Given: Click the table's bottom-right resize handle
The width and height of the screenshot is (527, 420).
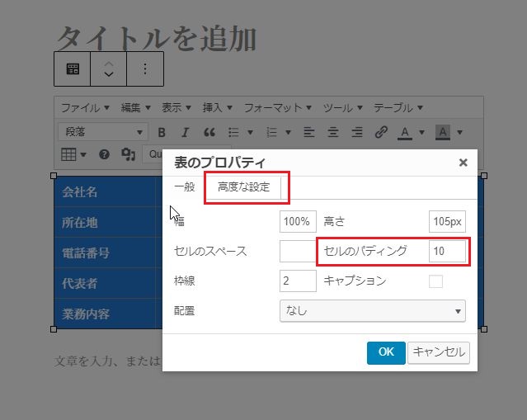Looking at the screenshot, I should pyautogui.click(x=484, y=329).
